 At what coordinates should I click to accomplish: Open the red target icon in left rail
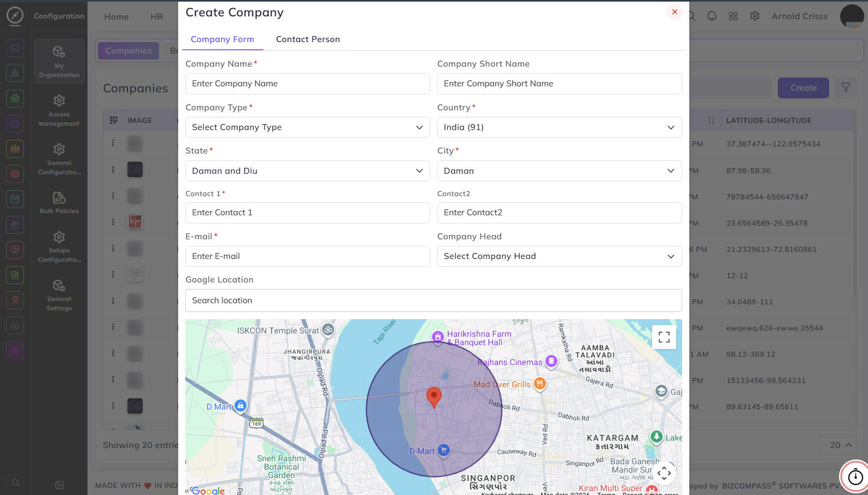15,174
